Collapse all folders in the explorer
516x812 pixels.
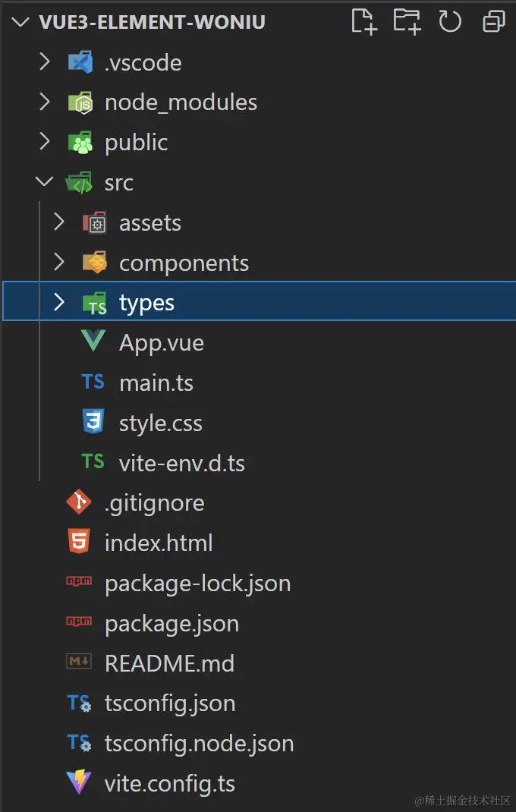point(493,22)
